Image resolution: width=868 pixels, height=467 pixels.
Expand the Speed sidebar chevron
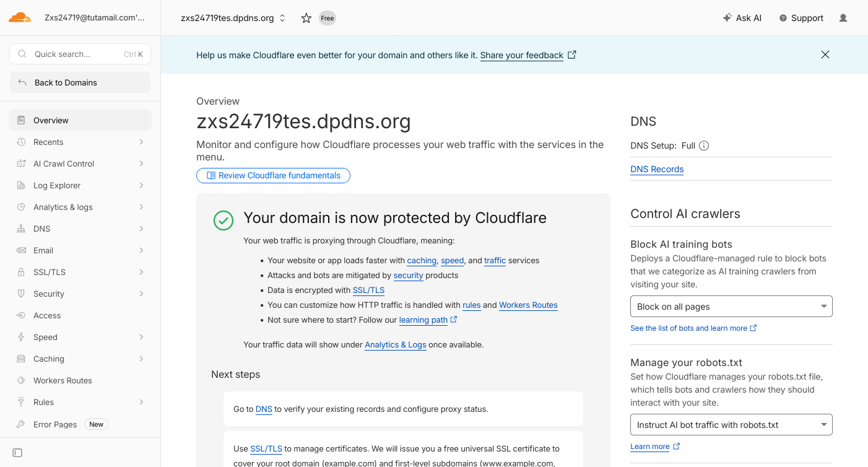[142, 337]
